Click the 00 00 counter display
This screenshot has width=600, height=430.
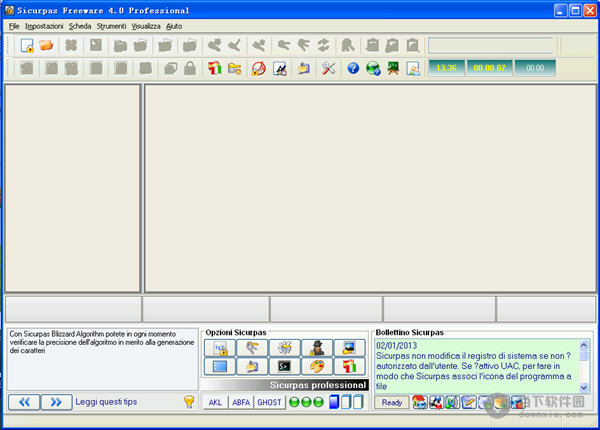[535, 68]
